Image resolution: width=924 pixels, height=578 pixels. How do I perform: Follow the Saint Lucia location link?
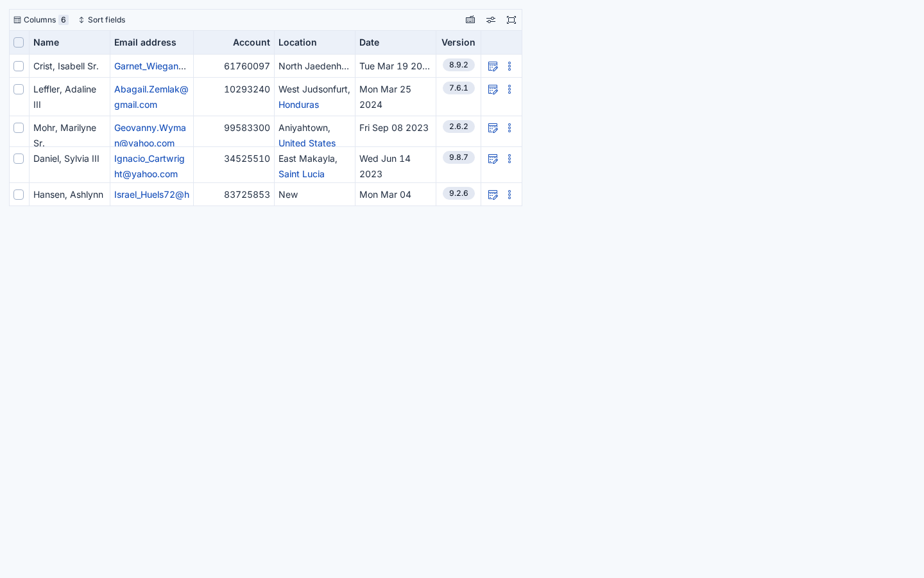[x=302, y=174]
